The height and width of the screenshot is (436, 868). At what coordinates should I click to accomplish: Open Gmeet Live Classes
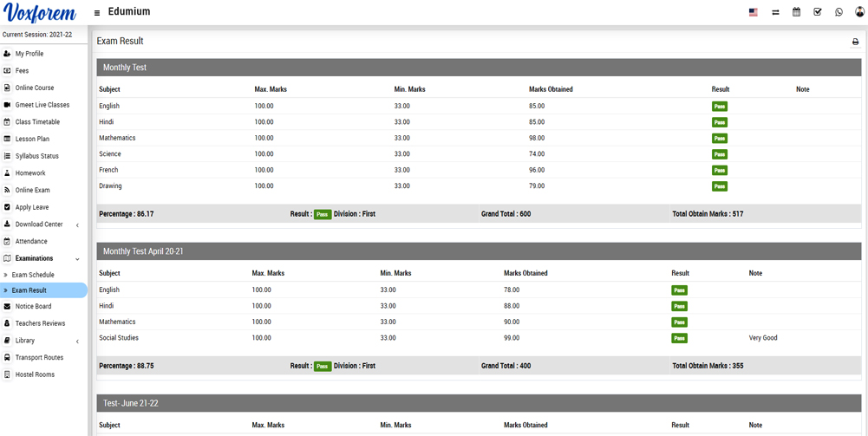click(42, 105)
